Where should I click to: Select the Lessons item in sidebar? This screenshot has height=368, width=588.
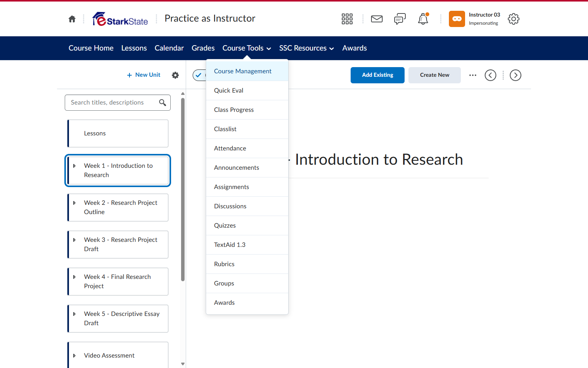point(118,133)
